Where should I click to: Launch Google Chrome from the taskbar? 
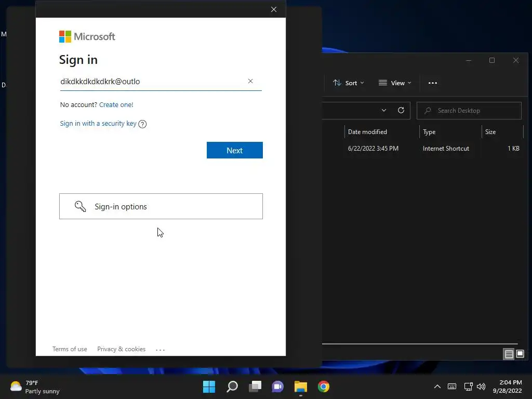point(324,387)
